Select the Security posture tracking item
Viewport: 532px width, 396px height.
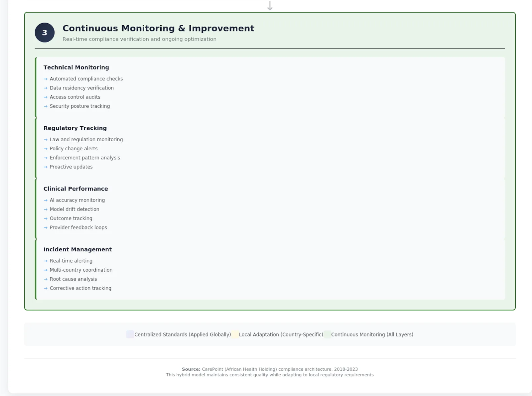click(80, 106)
